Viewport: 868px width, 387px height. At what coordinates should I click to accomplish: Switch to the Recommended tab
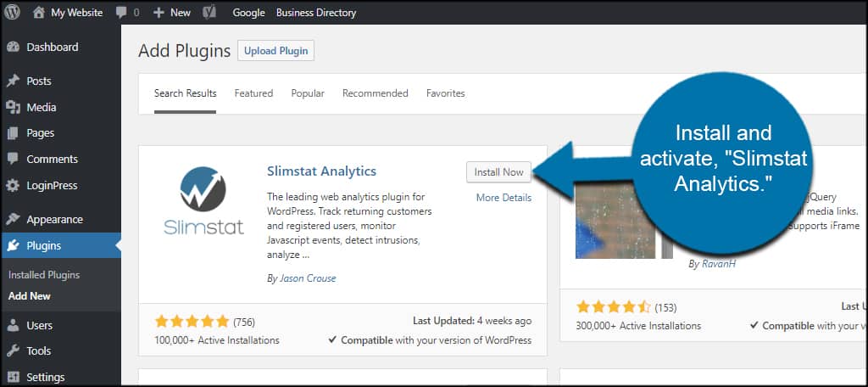(376, 93)
